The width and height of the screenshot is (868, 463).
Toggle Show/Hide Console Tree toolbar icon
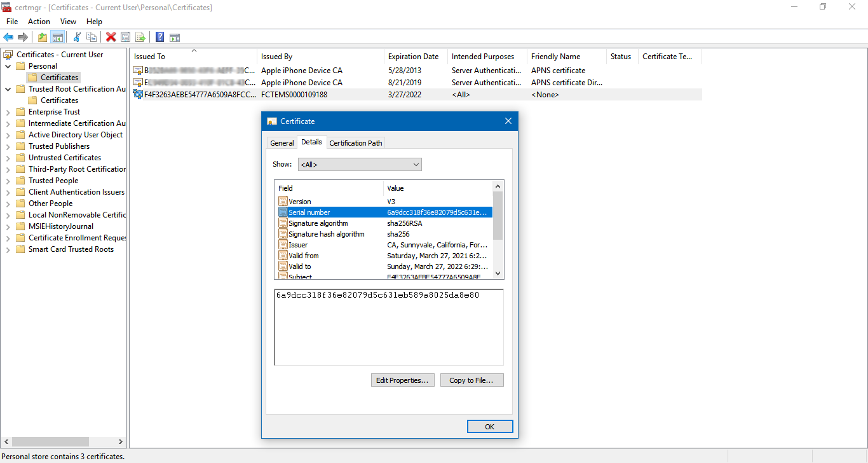[57, 38]
